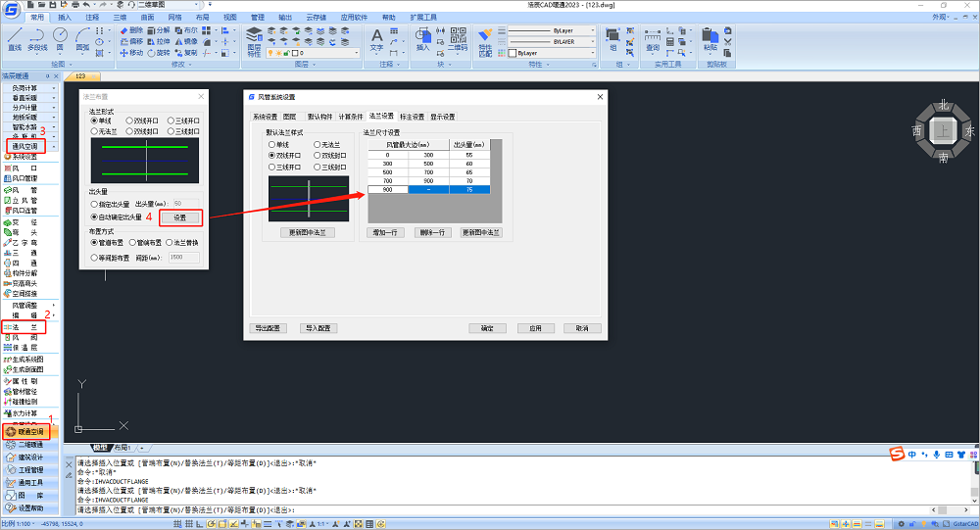Screen dimensions: 980x530
Task: Click the command line input field
Action: (x=500, y=510)
